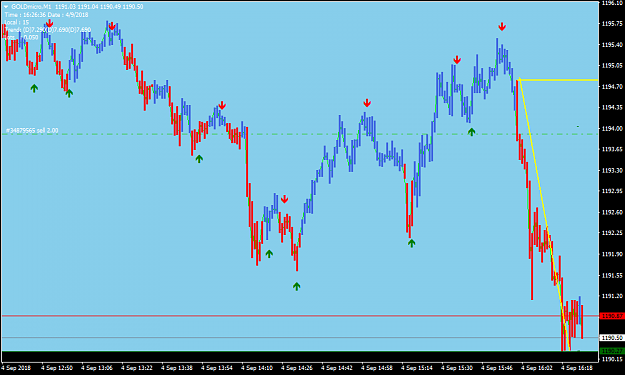This screenshot has height=375, width=625.
Task: Select the red down arrow near 14:21
Action: pos(284,199)
